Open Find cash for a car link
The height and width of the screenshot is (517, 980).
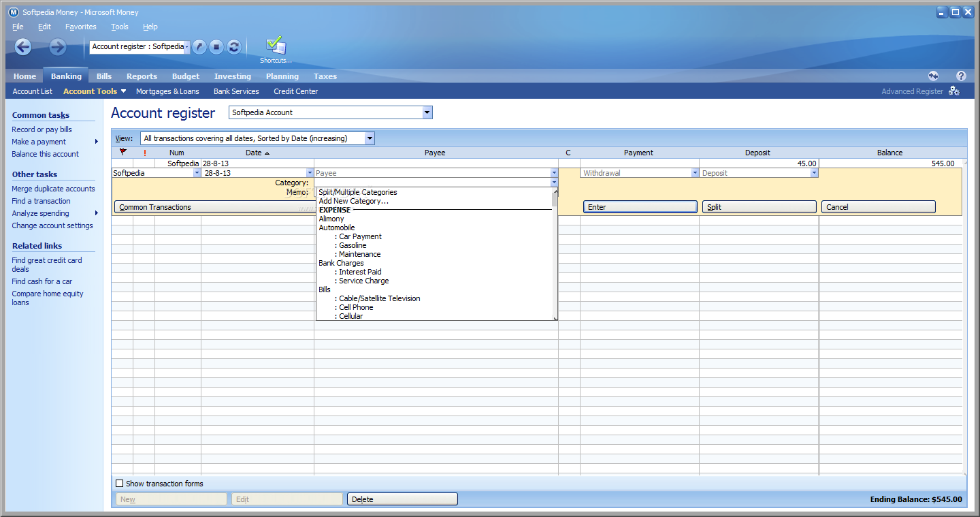pos(42,281)
